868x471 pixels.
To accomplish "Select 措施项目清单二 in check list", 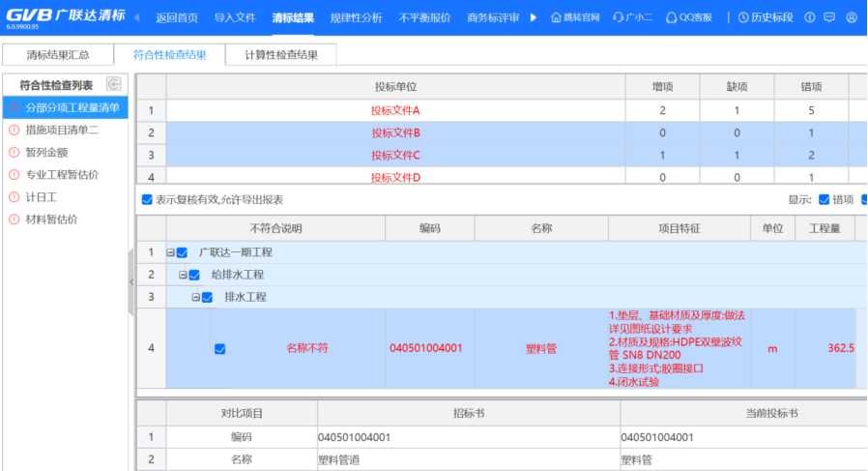I will click(62, 130).
